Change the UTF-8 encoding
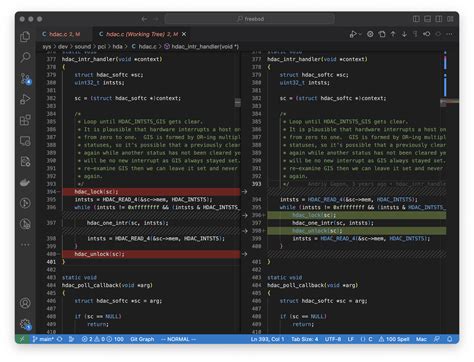The height and width of the screenshot is (362, 474). click(x=333, y=339)
